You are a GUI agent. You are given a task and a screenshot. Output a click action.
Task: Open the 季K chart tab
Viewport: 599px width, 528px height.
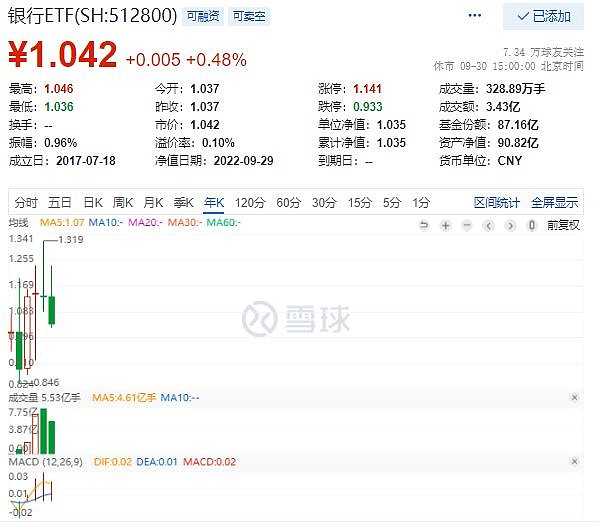pos(183,202)
